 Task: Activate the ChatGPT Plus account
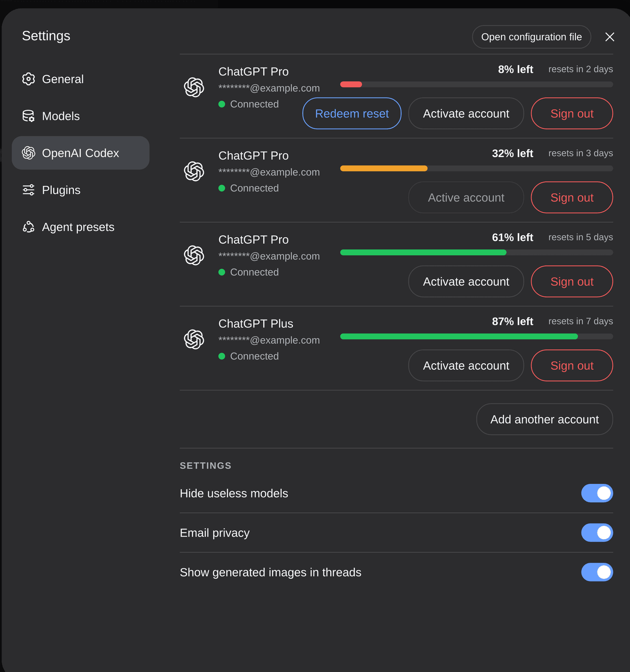tap(466, 365)
